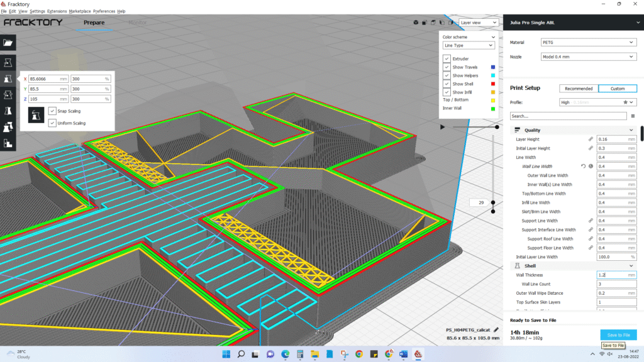Select the Move tool in left toolbar
Image resolution: width=644 pixels, height=362 pixels.
pos(8,63)
